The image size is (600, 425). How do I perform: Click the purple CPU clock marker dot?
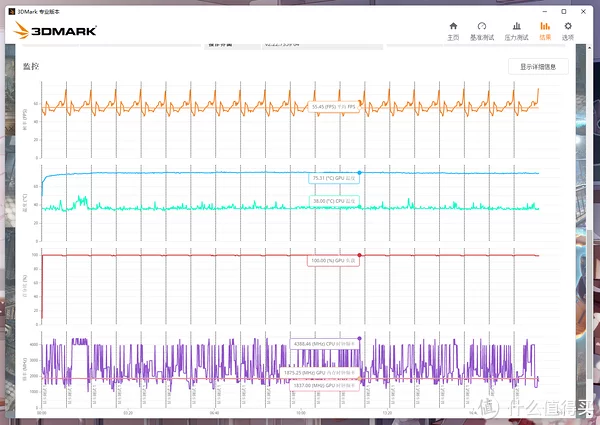(x=359, y=339)
